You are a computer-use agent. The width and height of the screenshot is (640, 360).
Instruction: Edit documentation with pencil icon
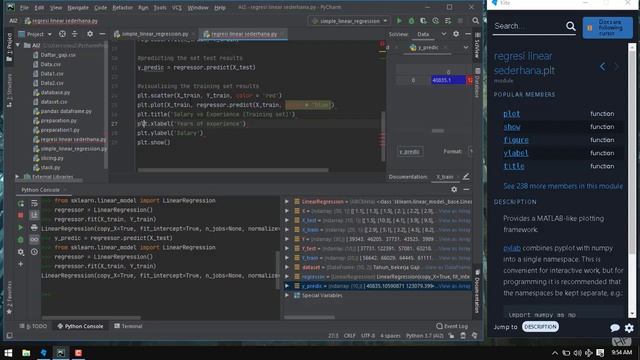point(466,177)
